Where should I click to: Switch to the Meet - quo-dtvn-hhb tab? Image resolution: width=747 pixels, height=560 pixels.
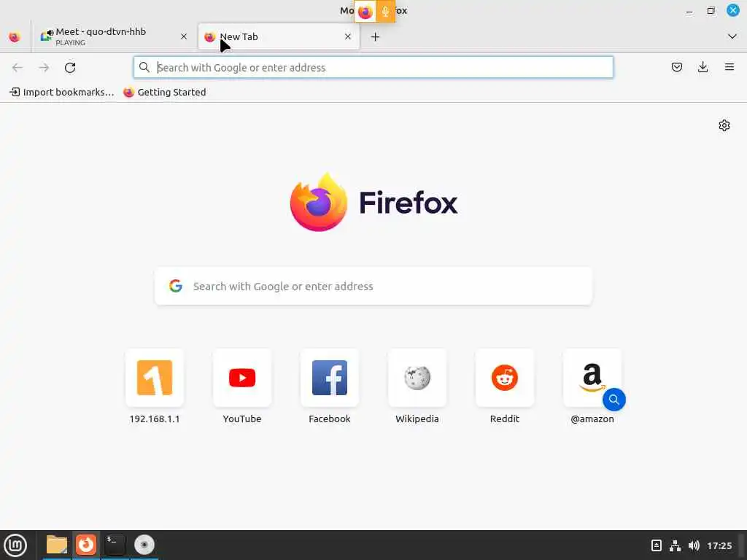115,36
